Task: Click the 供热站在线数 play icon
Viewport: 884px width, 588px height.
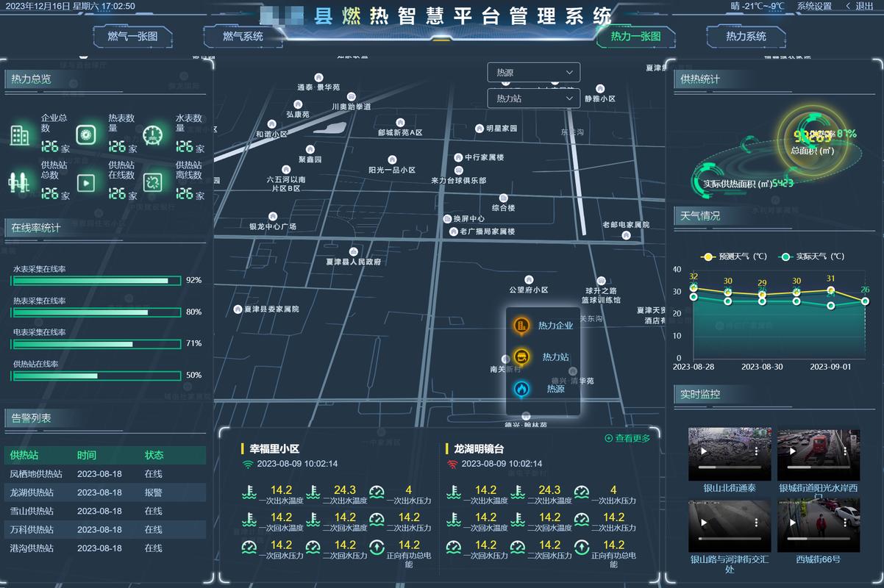Action: (x=86, y=182)
